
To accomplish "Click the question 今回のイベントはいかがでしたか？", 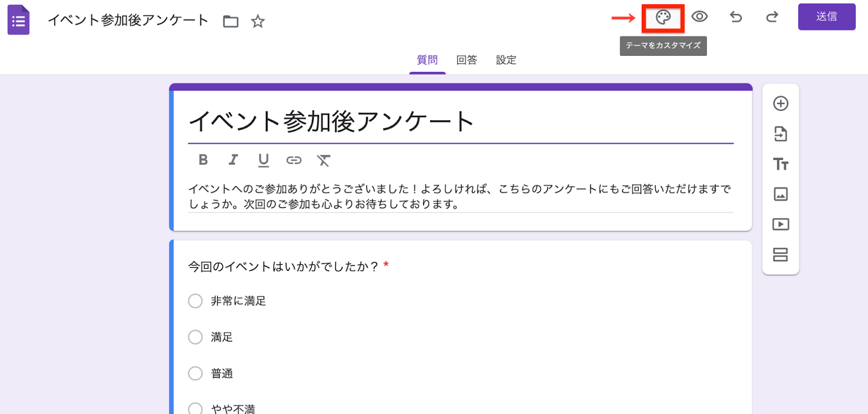I will (x=283, y=267).
